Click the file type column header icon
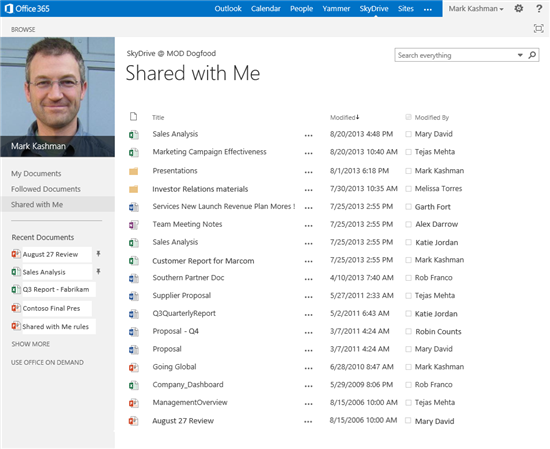The width and height of the screenshot is (550, 449). tap(133, 116)
